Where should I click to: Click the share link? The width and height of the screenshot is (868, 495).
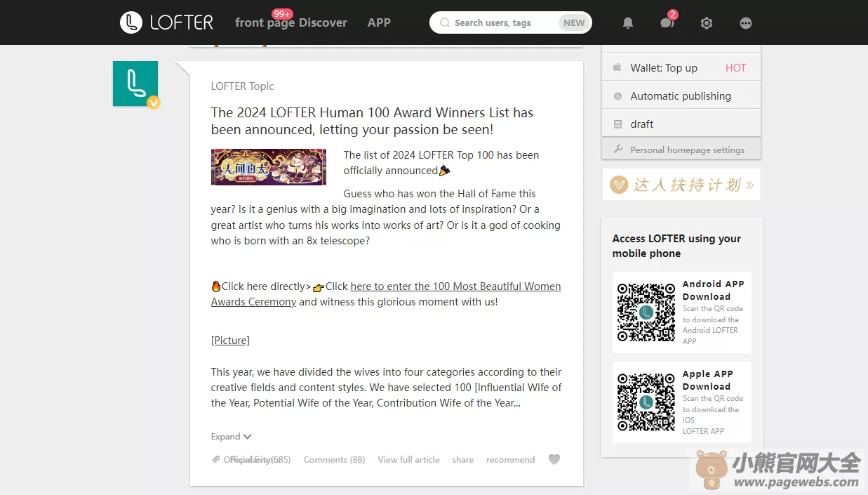pyautogui.click(x=462, y=460)
